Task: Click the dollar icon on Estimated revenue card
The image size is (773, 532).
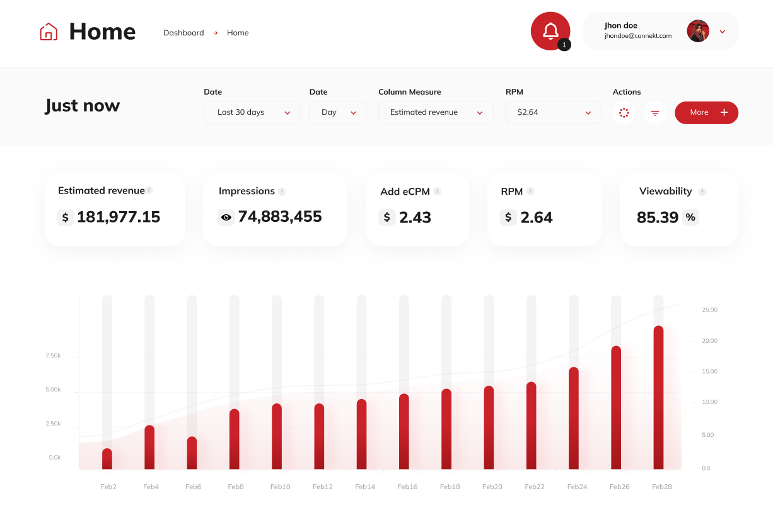Action: point(66,217)
